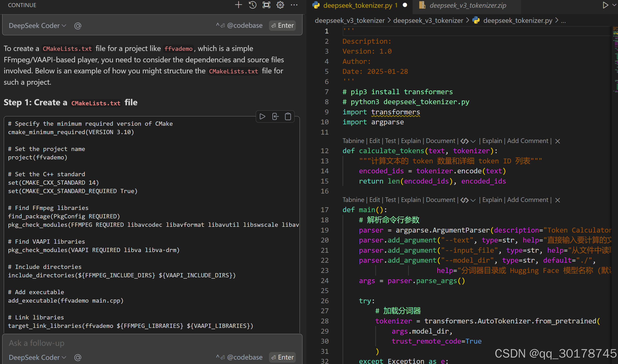This screenshot has height=364, width=618.
Task: Run code block in terminal icon
Action: coord(262,117)
